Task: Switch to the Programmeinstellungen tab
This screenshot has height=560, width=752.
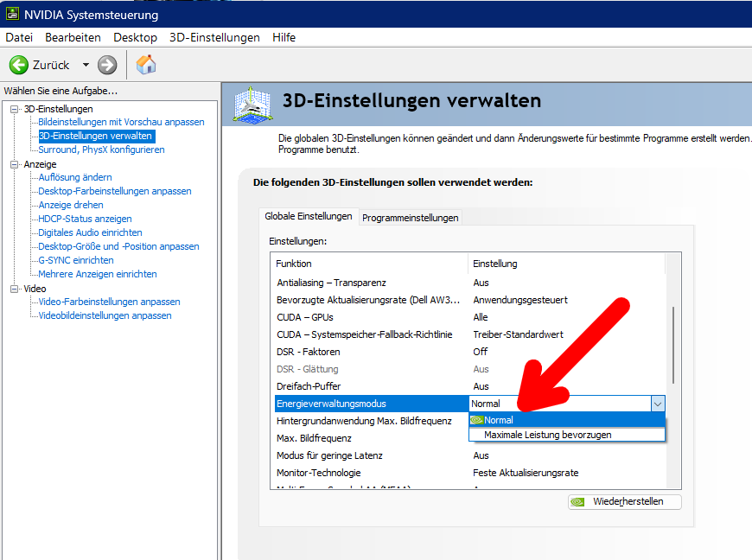Action: pos(410,218)
